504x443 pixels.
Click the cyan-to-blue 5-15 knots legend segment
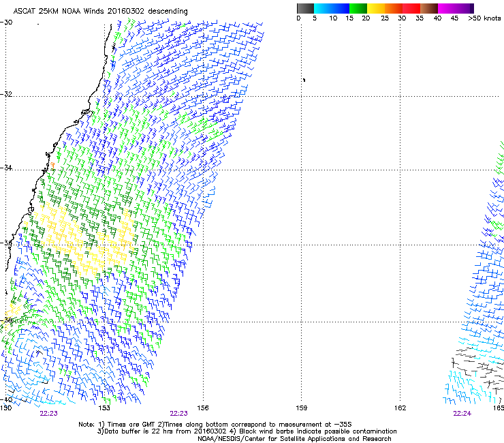(332, 8)
